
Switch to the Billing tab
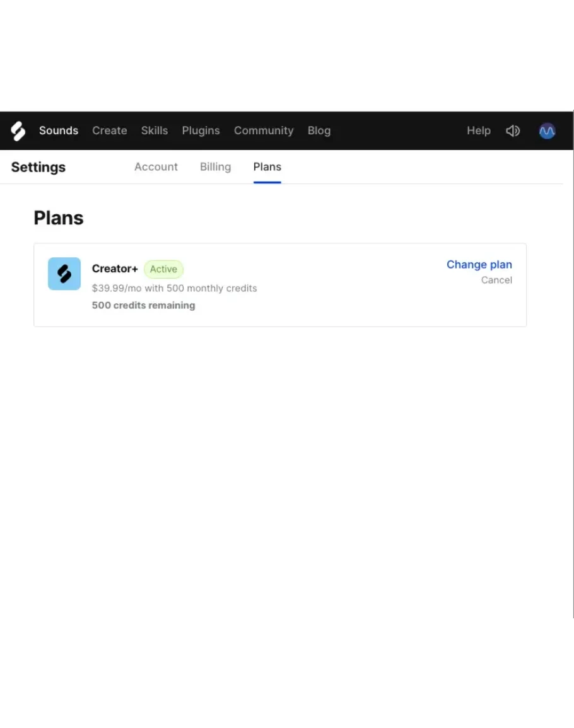215,167
